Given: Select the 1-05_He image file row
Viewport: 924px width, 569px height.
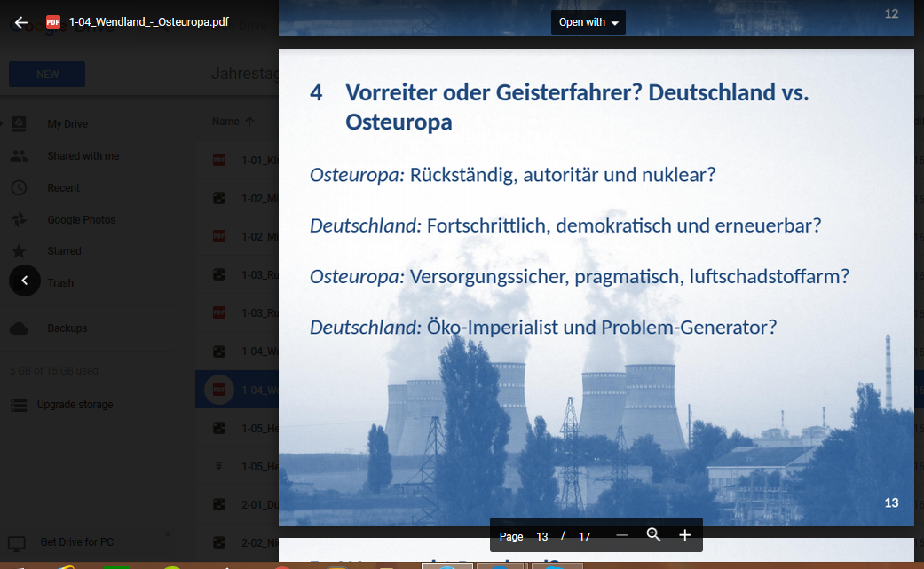Looking at the screenshot, I should pos(237,428).
